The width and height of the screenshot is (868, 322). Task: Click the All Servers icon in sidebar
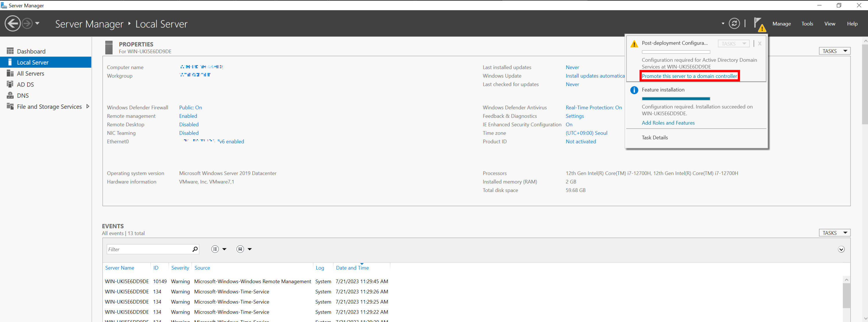(10, 73)
